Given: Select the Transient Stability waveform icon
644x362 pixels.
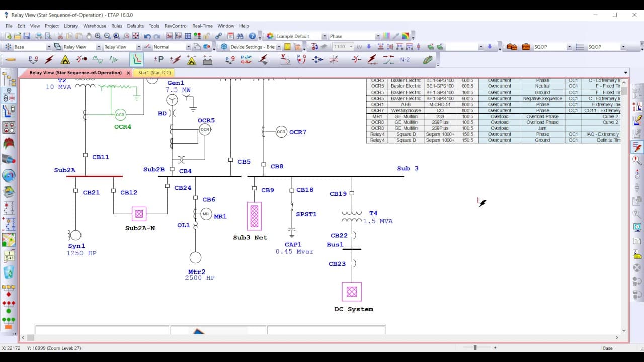Looking at the screenshot, I should (x=114, y=60).
